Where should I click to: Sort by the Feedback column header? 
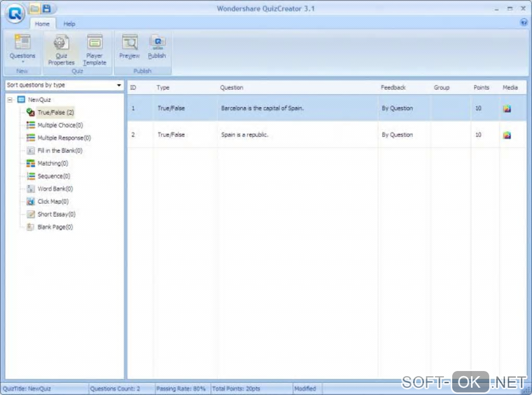pos(393,88)
